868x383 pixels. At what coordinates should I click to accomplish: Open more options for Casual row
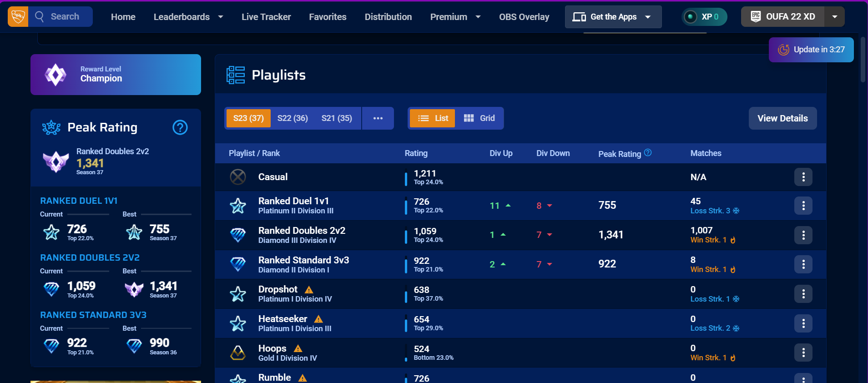803,177
